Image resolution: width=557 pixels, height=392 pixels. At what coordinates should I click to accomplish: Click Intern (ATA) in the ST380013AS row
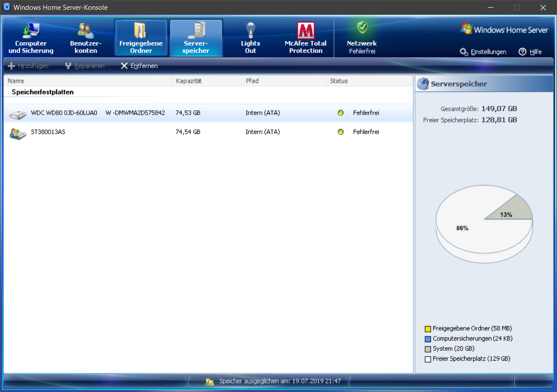click(263, 132)
